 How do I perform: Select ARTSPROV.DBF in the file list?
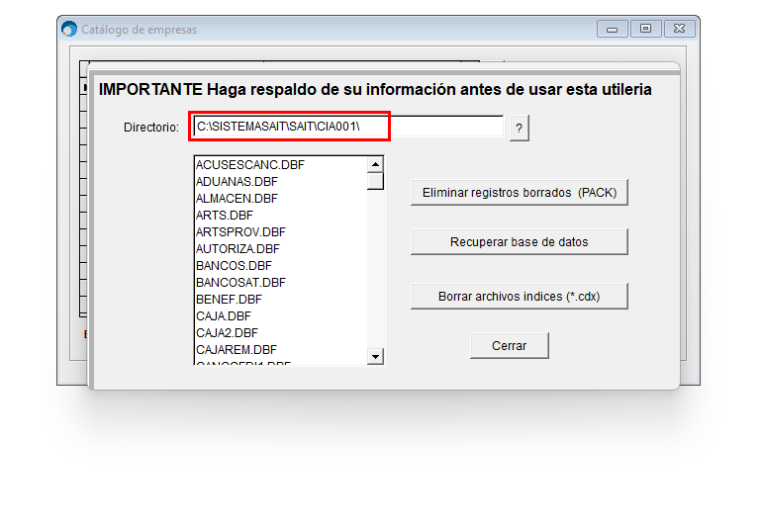coord(280,232)
